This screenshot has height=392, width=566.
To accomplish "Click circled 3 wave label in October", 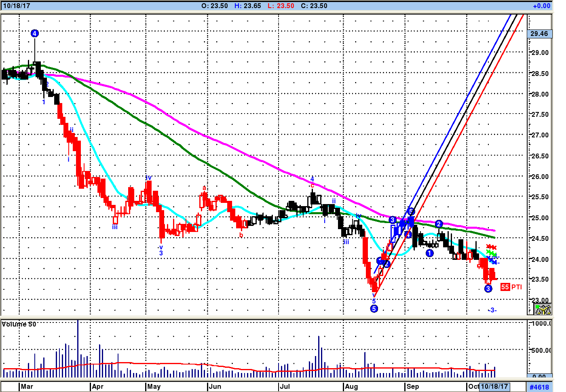I will click(488, 289).
